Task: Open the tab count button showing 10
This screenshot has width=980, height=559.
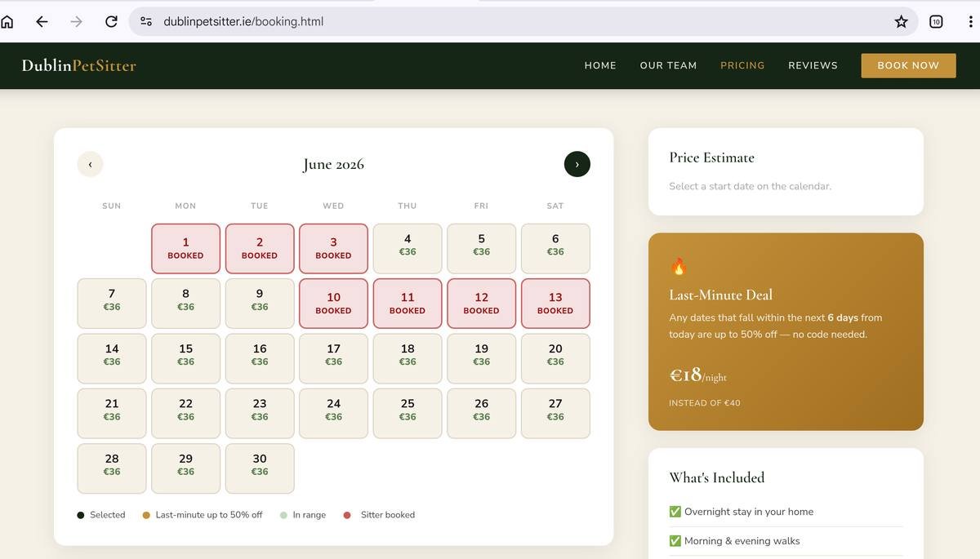Action: tap(936, 22)
